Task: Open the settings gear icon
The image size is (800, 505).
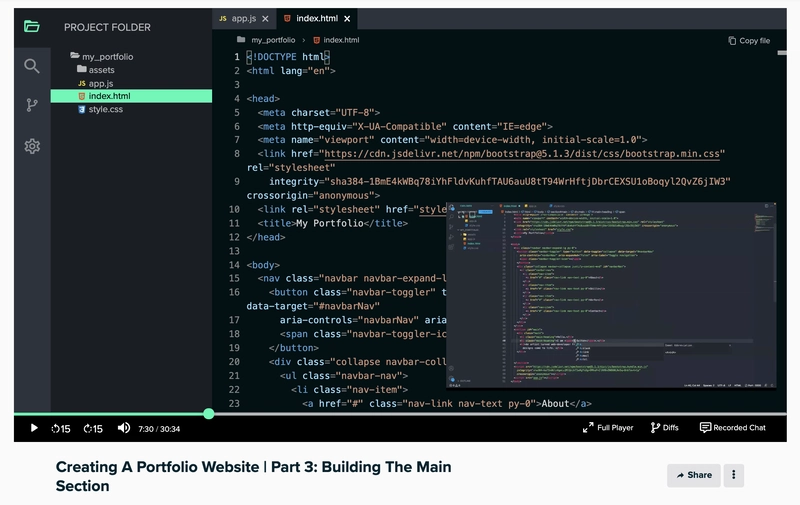Action: tap(32, 146)
